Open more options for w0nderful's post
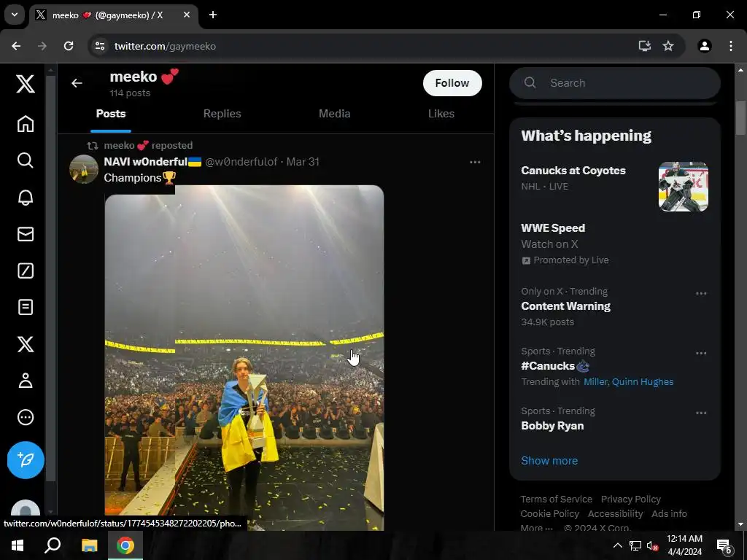 [x=475, y=162]
